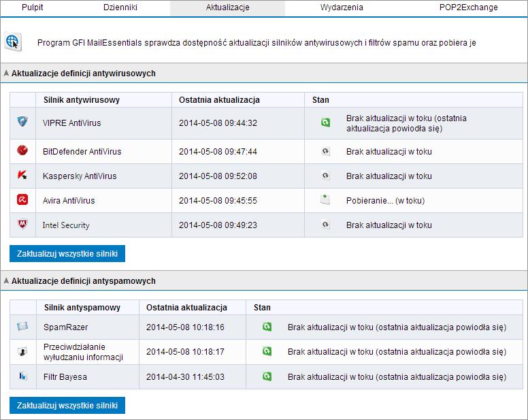Click the Kaspersky row Brak aktualizacji w toku text
This screenshot has height=420, width=528.
(389, 176)
